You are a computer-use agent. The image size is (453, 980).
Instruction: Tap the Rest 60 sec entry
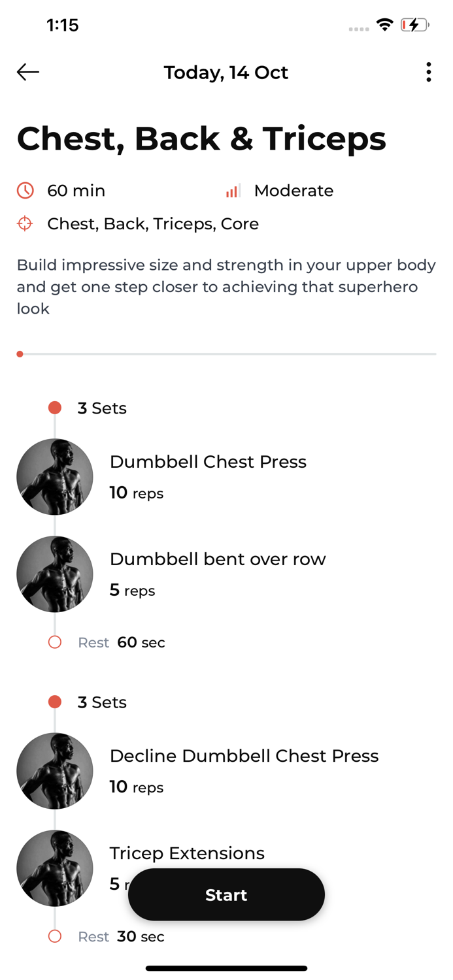(x=121, y=642)
